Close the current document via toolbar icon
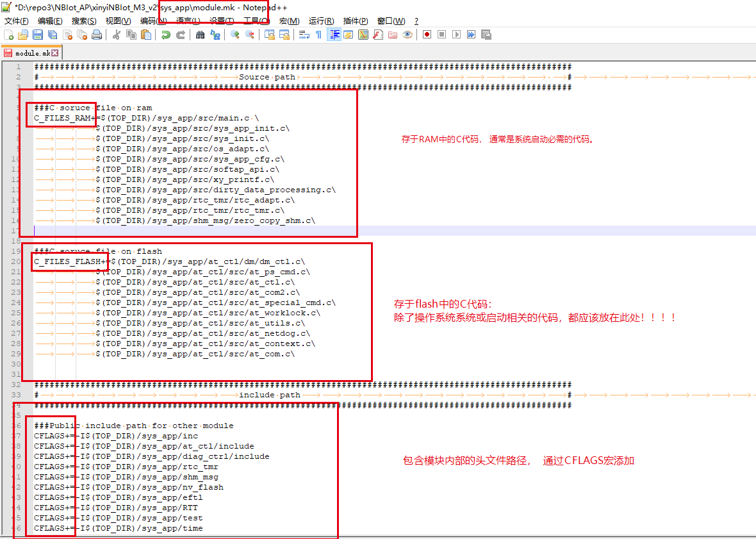This screenshot has height=539, width=756. (x=67, y=35)
